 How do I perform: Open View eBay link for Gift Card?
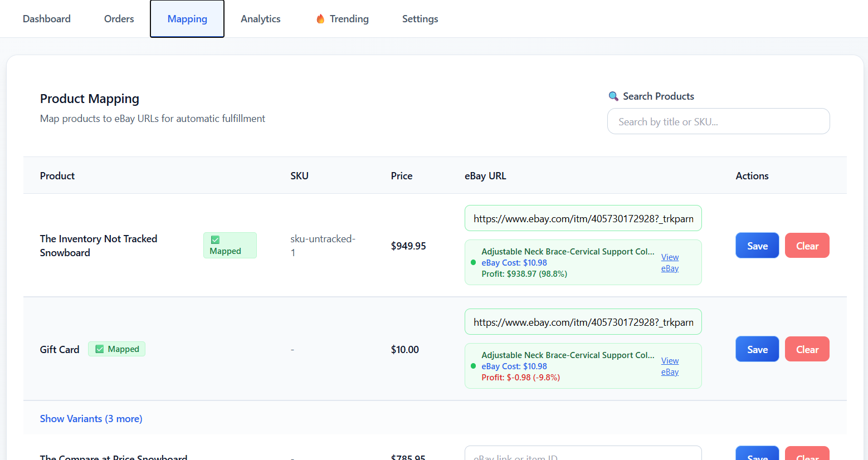click(670, 366)
